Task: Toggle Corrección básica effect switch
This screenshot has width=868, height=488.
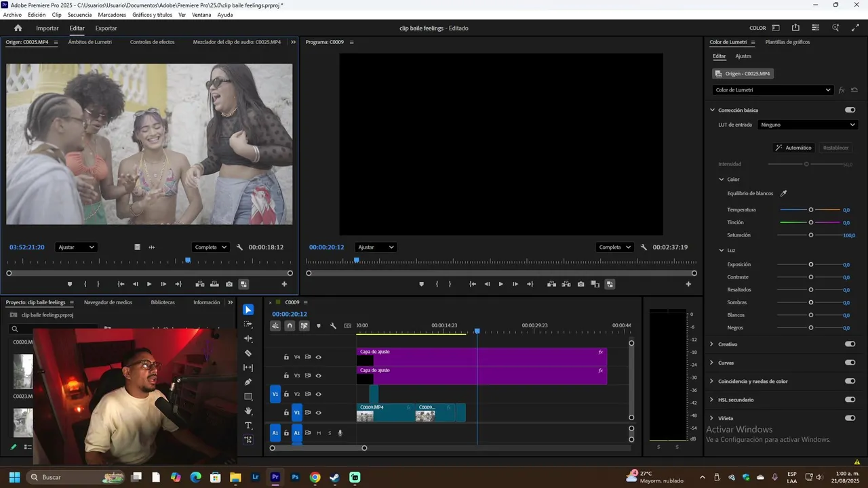Action: pos(850,110)
